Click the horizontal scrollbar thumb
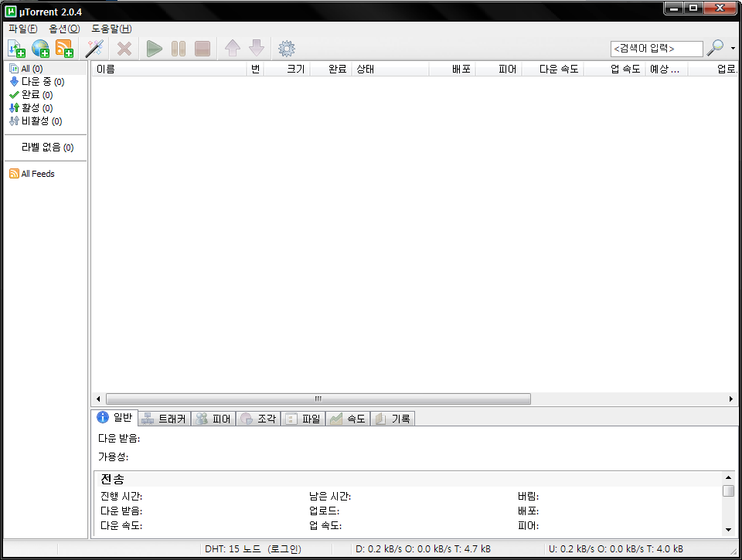 318,399
